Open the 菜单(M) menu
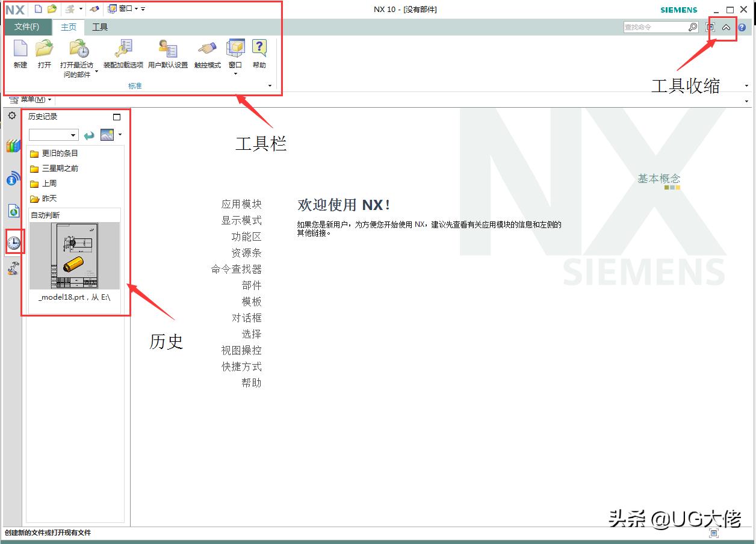The image size is (756, 544). coord(30,99)
